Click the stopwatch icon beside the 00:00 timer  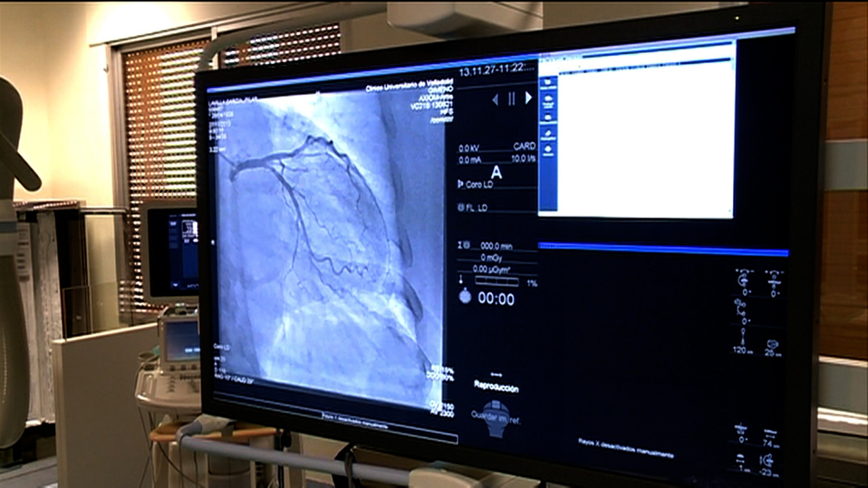(x=465, y=295)
